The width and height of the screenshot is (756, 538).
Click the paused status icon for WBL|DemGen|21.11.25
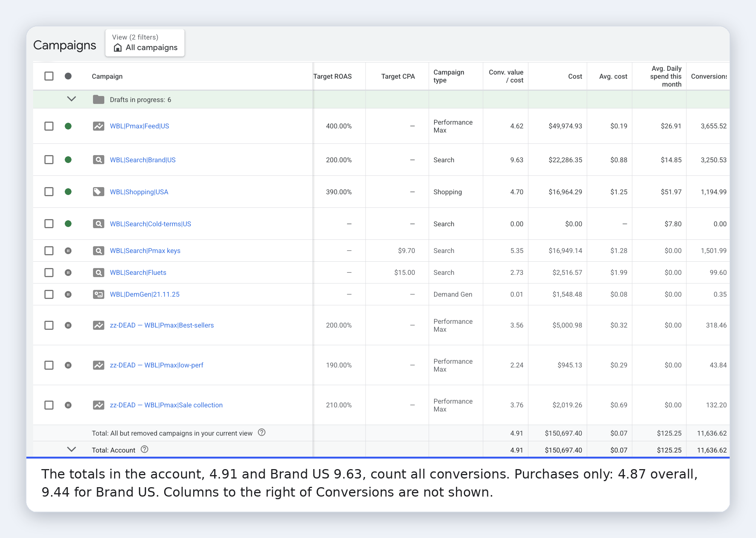tap(68, 294)
